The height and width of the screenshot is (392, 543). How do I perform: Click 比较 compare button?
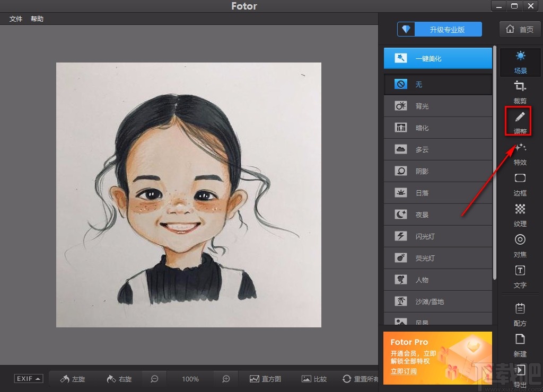click(x=314, y=379)
